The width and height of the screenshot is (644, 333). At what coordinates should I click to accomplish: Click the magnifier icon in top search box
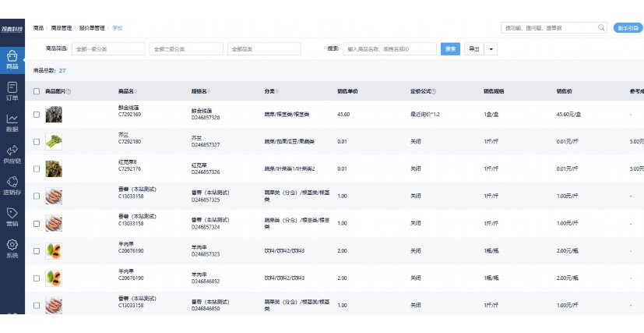pyautogui.click(x=600, y=27)
